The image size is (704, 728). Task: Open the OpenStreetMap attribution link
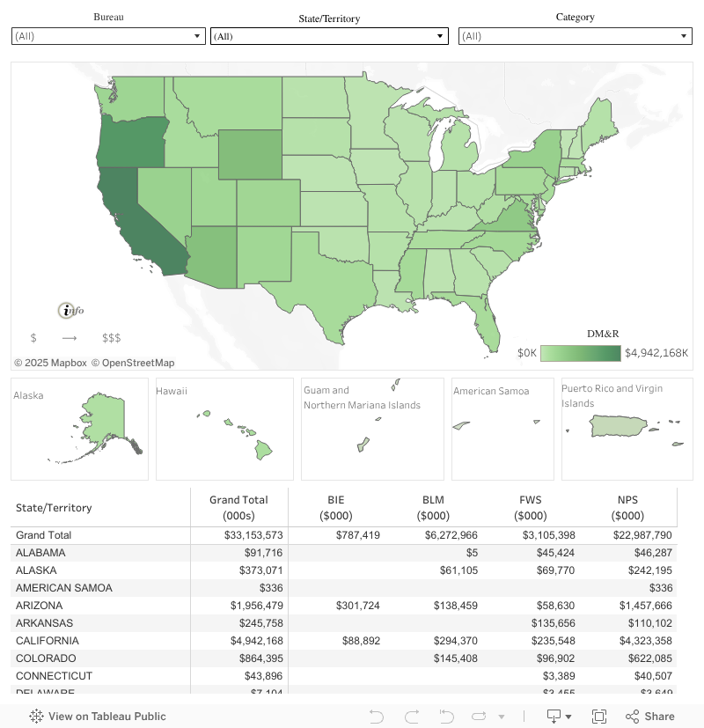coord(137,363)
